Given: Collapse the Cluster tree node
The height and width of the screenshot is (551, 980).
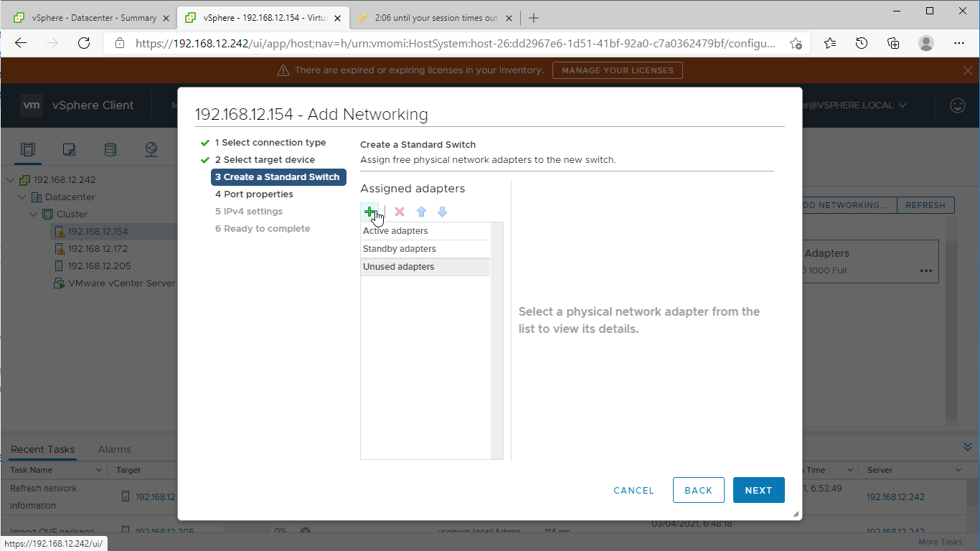Looking at the screenshot, I should [x=34, y=215].
